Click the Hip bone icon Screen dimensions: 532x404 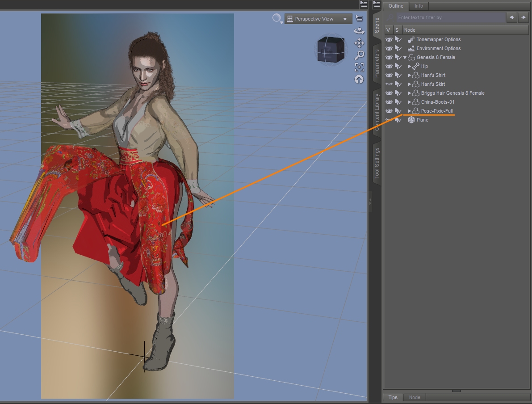[x=415, y=66]
